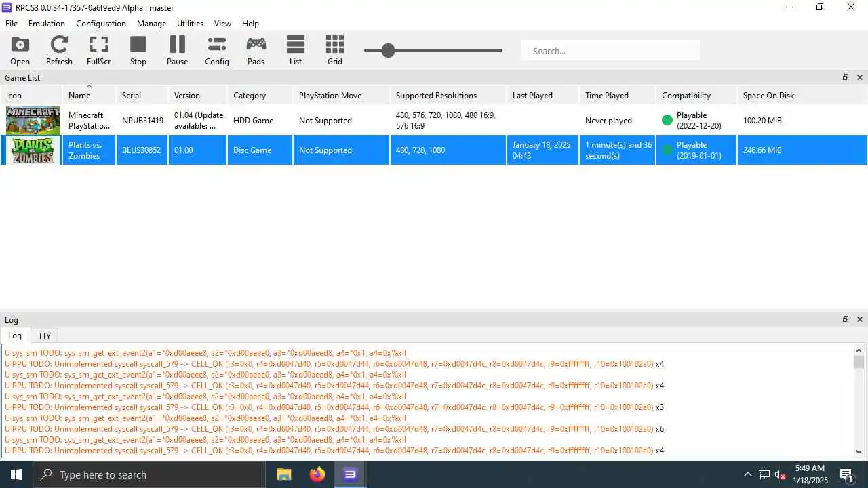Viewport: 868px width, 488px height.
Task: Select the Plants vs. Zombies cover thumbnail
Action: pyautogui.click(x=33, y=150)
